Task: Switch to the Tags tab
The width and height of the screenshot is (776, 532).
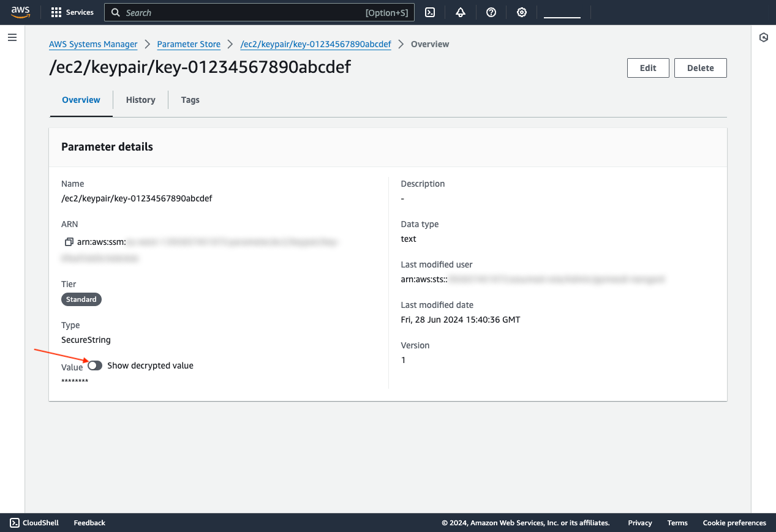Action: [190, 100]
